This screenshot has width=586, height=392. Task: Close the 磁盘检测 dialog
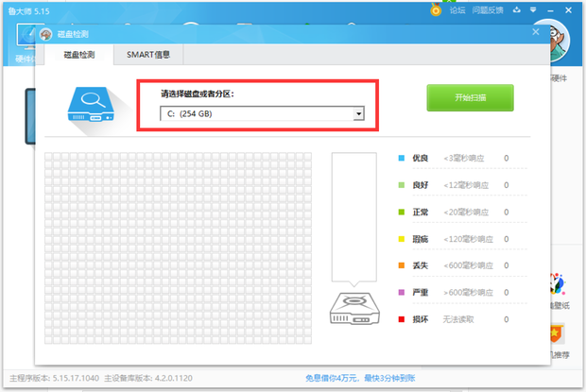coord(536,32)
